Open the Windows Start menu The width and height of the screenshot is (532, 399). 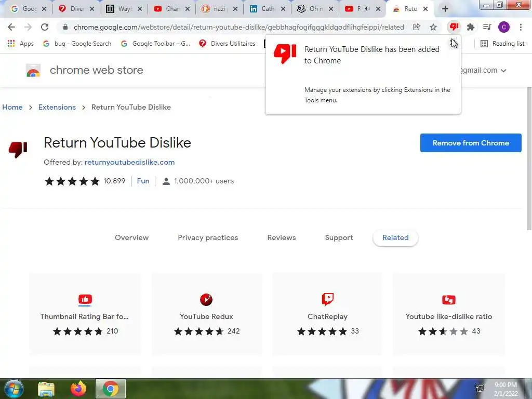14,389
